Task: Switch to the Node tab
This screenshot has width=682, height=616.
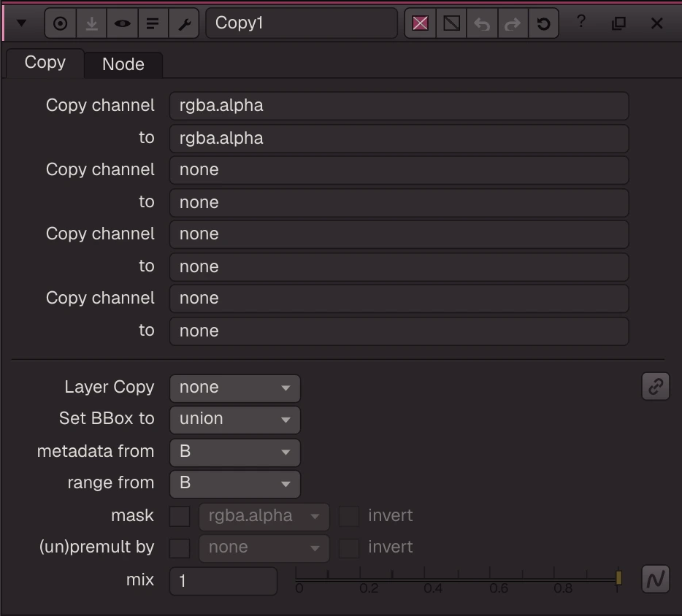Action: click(123, 64)
